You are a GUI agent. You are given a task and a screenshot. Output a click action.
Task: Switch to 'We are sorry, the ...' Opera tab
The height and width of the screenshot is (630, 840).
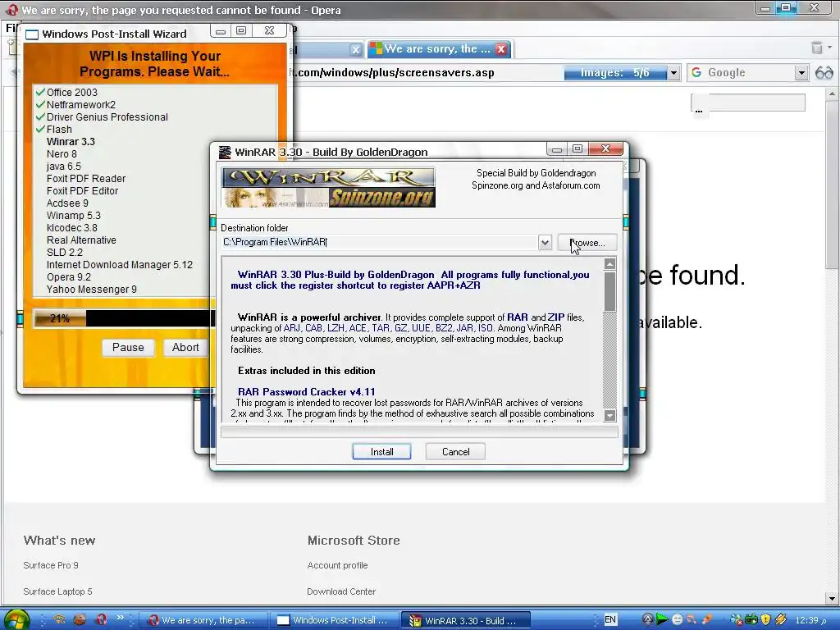(437, 48)
